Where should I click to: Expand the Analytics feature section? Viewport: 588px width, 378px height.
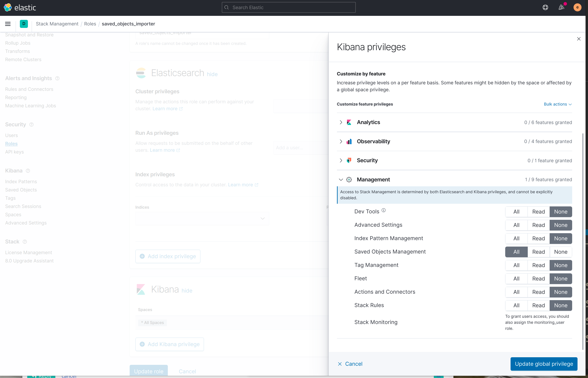point(341,122)
